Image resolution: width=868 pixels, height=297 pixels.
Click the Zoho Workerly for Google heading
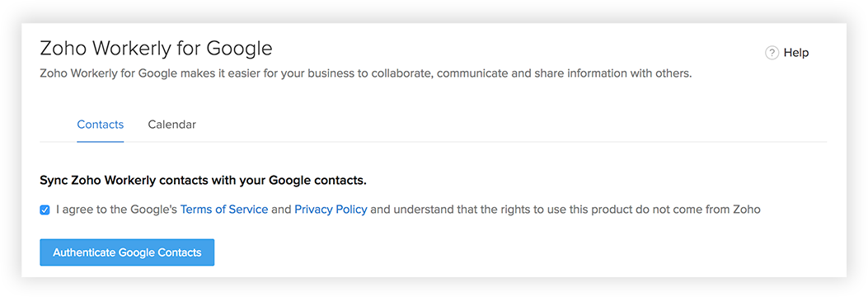tap(156, 49)
